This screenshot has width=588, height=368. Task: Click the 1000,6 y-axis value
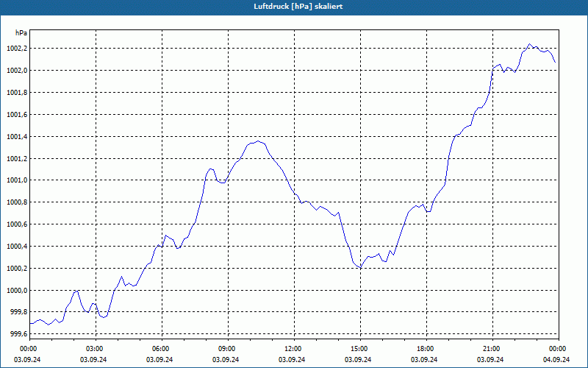[17, 224]
